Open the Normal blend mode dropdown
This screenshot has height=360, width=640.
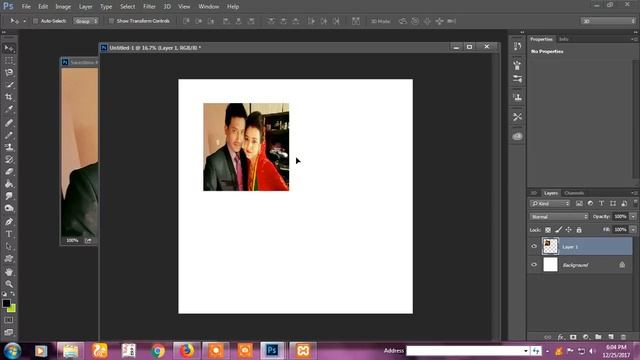[559, 216]
